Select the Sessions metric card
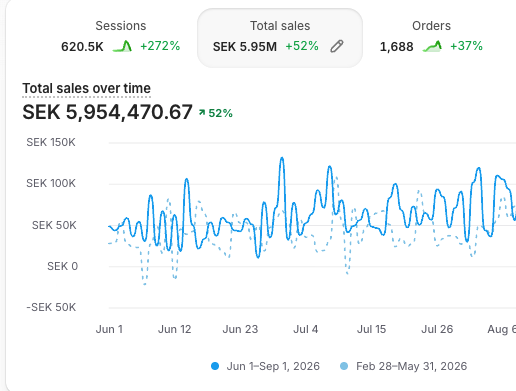The image size is (516, 391). coord(121,38)
